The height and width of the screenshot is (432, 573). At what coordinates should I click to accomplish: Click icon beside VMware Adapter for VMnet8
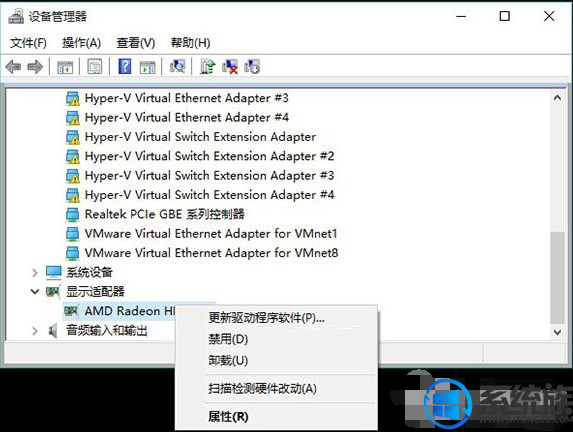(72, 253)
